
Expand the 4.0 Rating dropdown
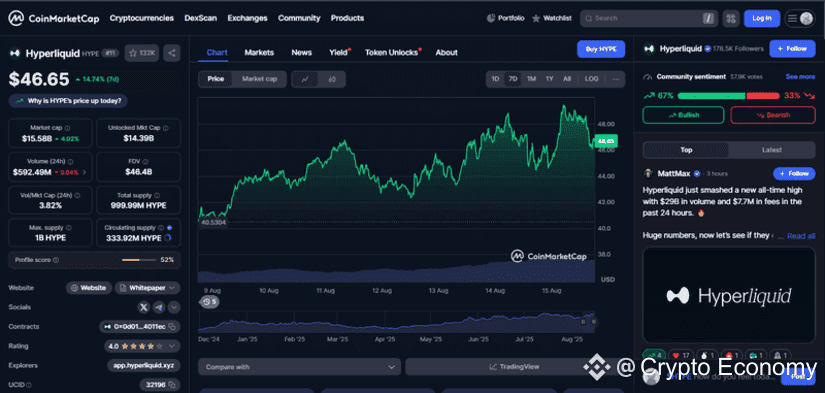(142, 346)
